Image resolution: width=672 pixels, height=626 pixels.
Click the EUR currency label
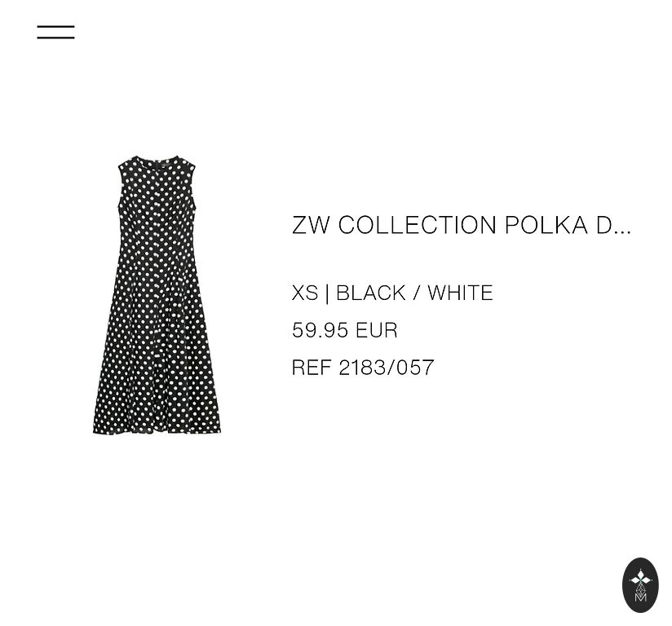pyautogui.click(x=376, y=330)
